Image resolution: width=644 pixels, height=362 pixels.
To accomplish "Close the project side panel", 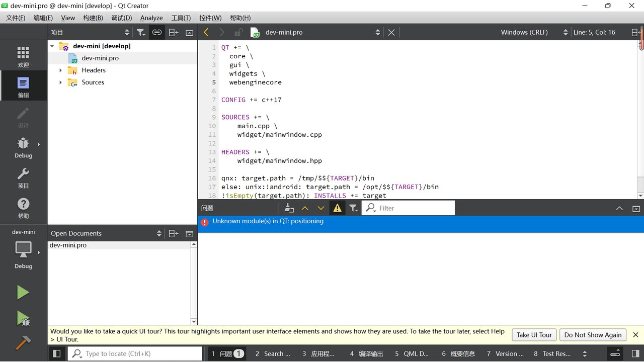I will click(x=189, y=32).
